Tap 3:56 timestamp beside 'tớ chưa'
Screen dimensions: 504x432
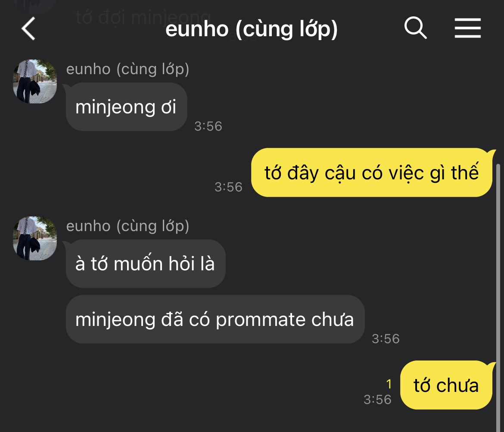click(x=377, y=400)
